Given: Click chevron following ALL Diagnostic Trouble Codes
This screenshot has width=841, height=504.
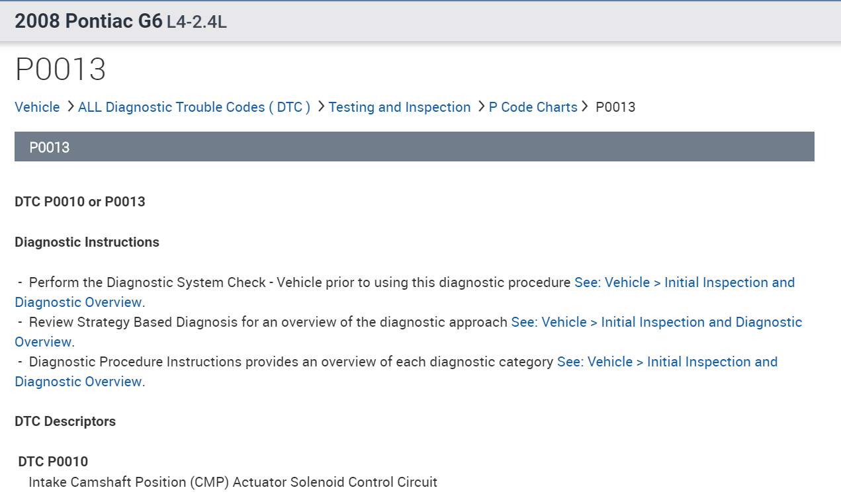Looking at the screenshot, I should pyautogui.click(x=320, y=107).
